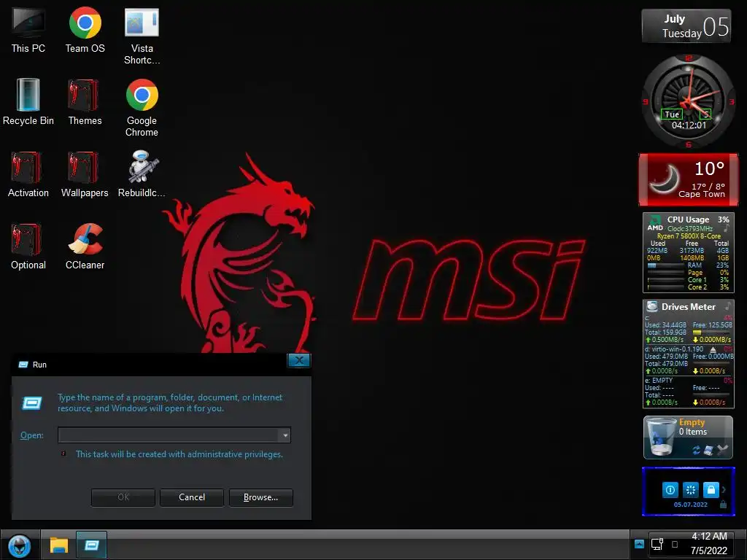Image resolution: width=747 pixels, height=560 pixels.
Task: Click 'Core 1' row in CPU gadget
Action: [x=688, y=280]
